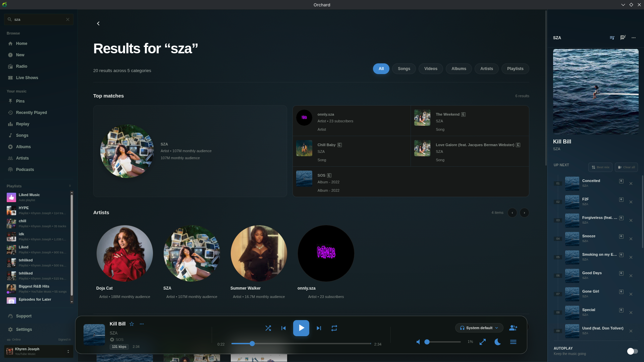The width and height of the screenshot is (644, 362).
Task: Open Replay in the sidebar
Action: pyautogui.click(x=39, y=124)
